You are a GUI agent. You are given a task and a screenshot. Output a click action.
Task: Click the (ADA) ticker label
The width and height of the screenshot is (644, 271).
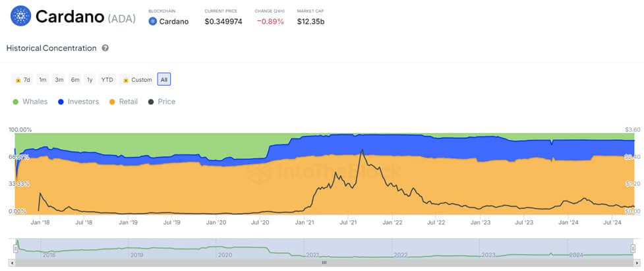(121, 18)
